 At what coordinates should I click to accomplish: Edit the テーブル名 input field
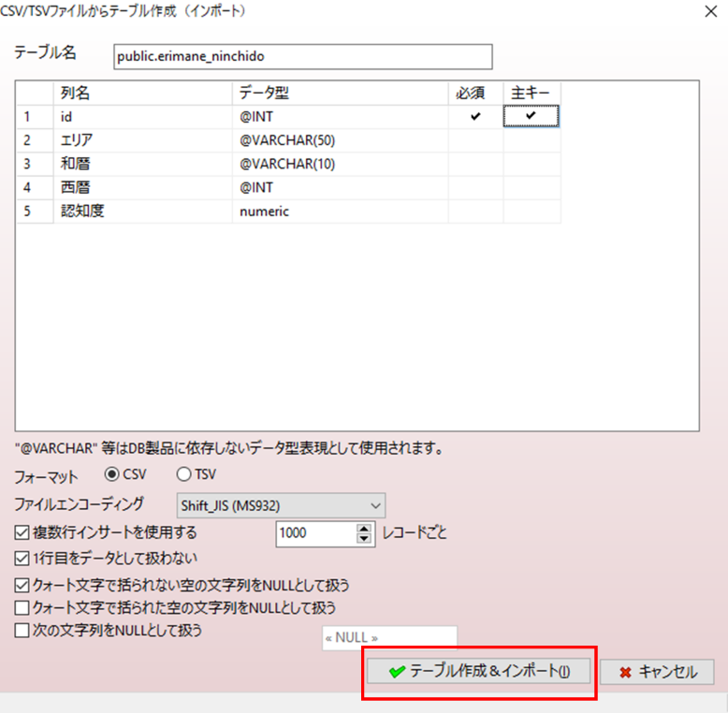click(x=303, y=57)
